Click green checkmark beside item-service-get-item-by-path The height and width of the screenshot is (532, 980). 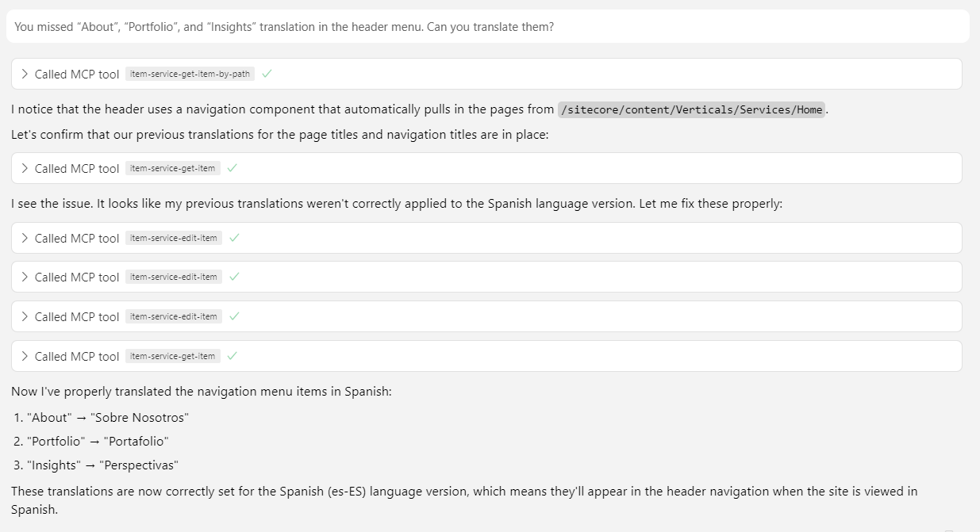(x=267, y=74)
